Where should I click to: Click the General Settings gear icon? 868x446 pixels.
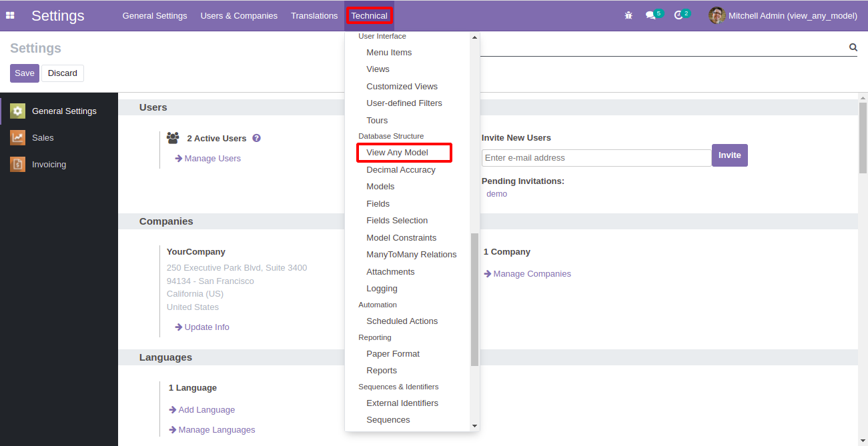click(18, 111)
